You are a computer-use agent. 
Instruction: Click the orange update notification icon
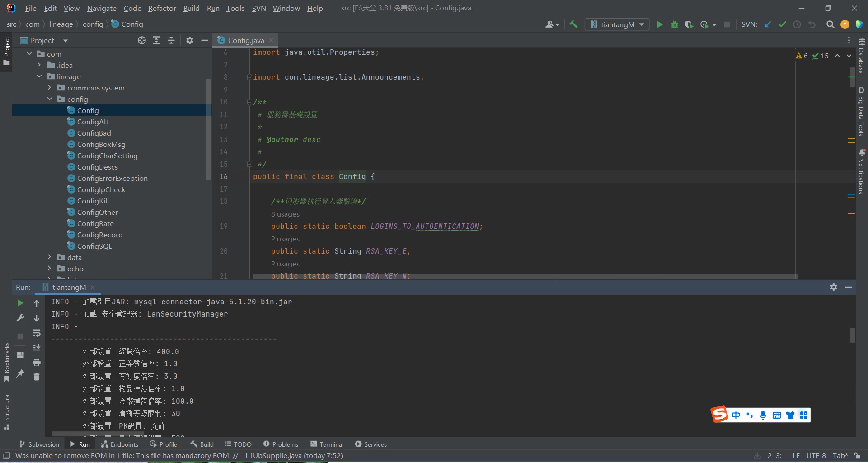(845, 24)
